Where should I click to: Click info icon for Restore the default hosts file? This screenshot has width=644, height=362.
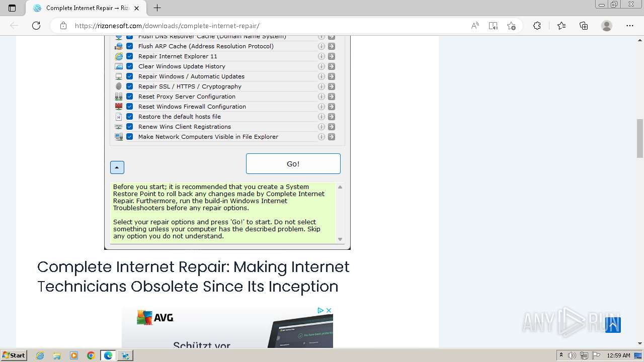click(x=321, y=117)
